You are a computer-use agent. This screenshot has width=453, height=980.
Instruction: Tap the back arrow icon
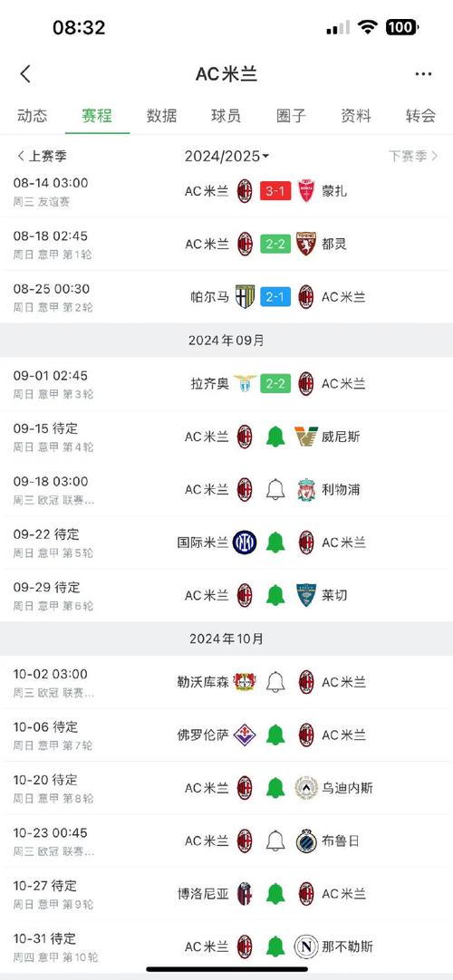point(25,73)
